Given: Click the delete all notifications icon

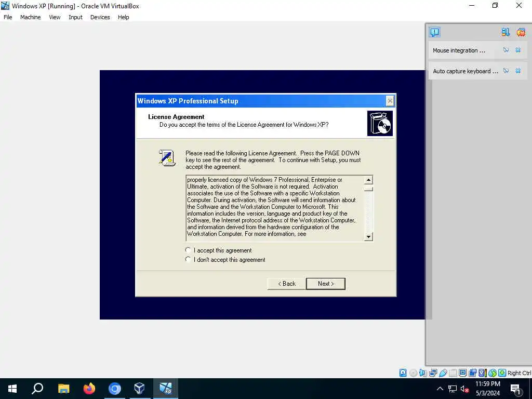Looking at the screenshot, I should (x=521, y=32).
